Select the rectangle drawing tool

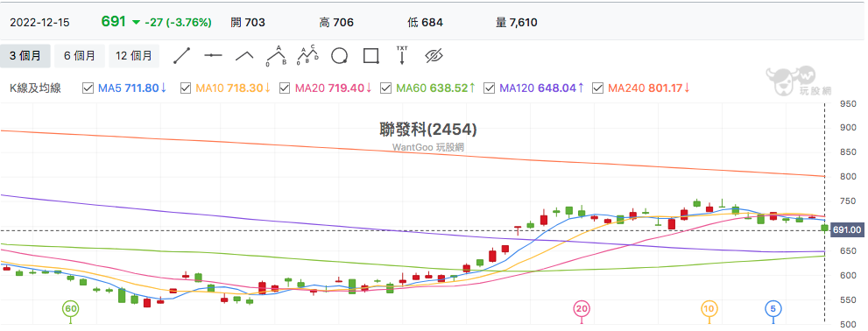(370, 56)
